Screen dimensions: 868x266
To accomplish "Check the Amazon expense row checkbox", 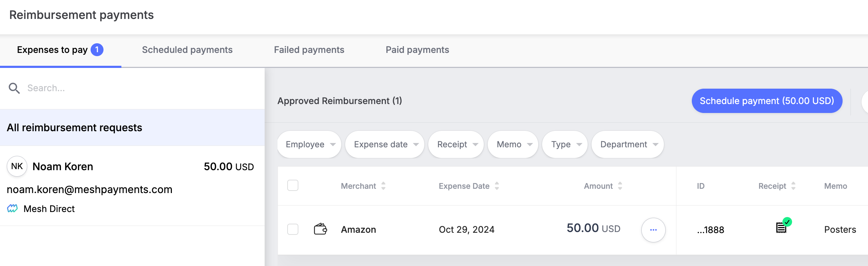I will [x=293, y=229].
